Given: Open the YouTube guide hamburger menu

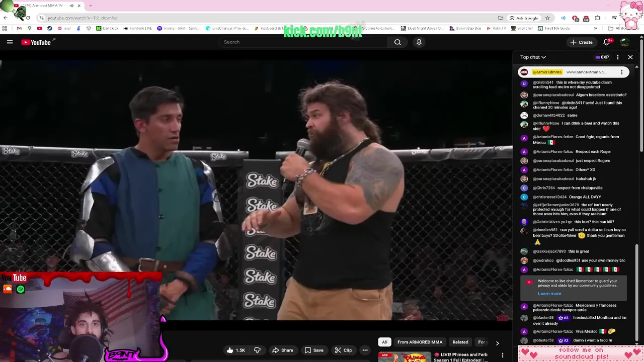Looking at the screenshot, I should [x=10, y=42].
